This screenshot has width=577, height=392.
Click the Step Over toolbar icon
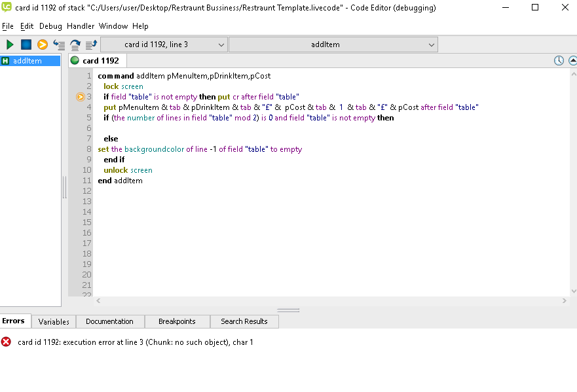(x=75, y=45)
